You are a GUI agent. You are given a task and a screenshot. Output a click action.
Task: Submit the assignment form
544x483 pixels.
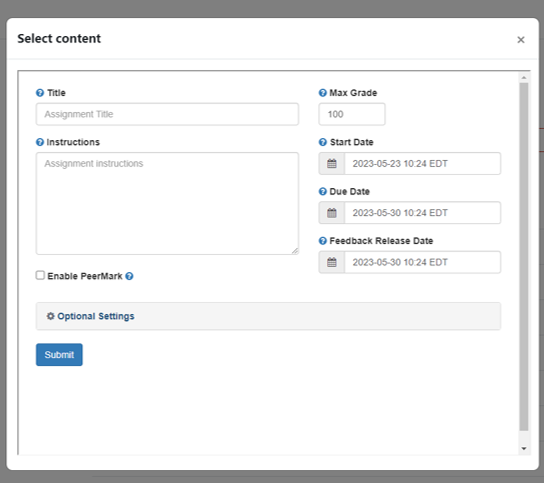(x=59, y=355)
